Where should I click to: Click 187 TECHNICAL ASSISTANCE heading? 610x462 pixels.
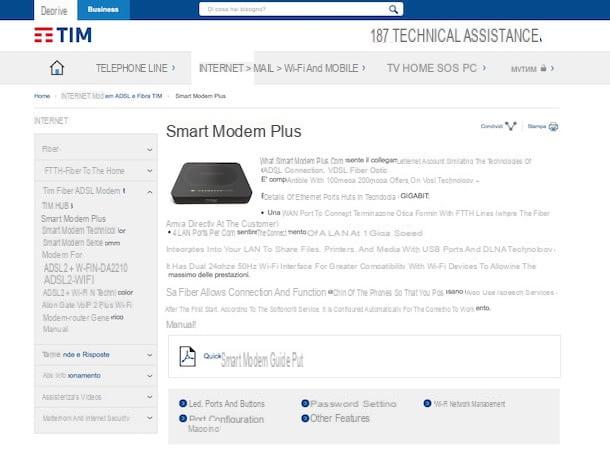coord(456,36)
